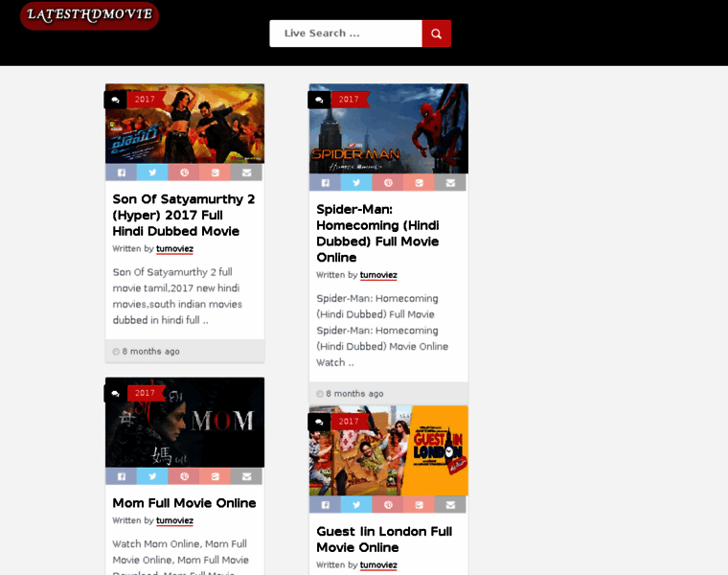The height and width of the screenshot is (575, 728).
Task: Click the Spider-Man Homecoming excerpt text
Action: (382, 331)
